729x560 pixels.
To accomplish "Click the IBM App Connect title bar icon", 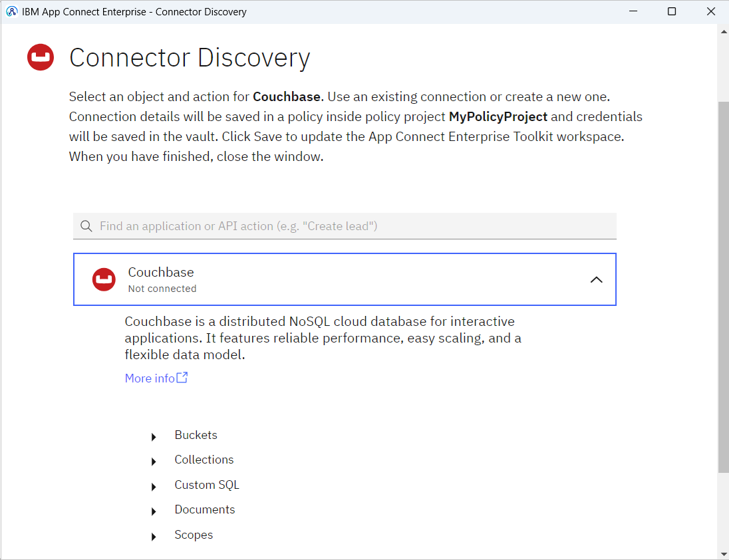I will [x=11, y=11].
